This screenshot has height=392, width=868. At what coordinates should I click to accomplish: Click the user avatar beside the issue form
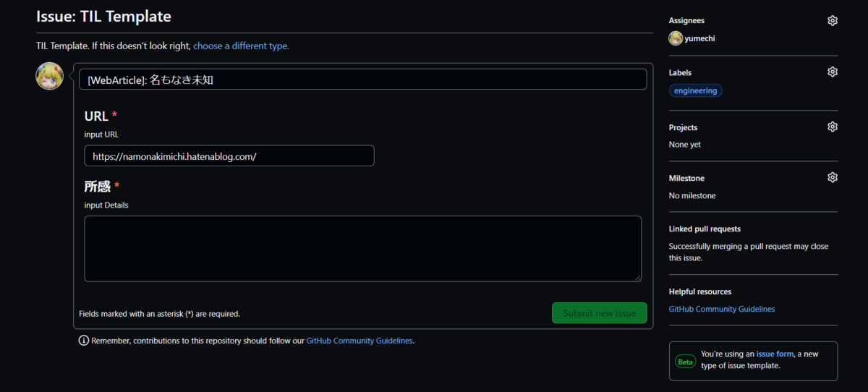(50, 76)
